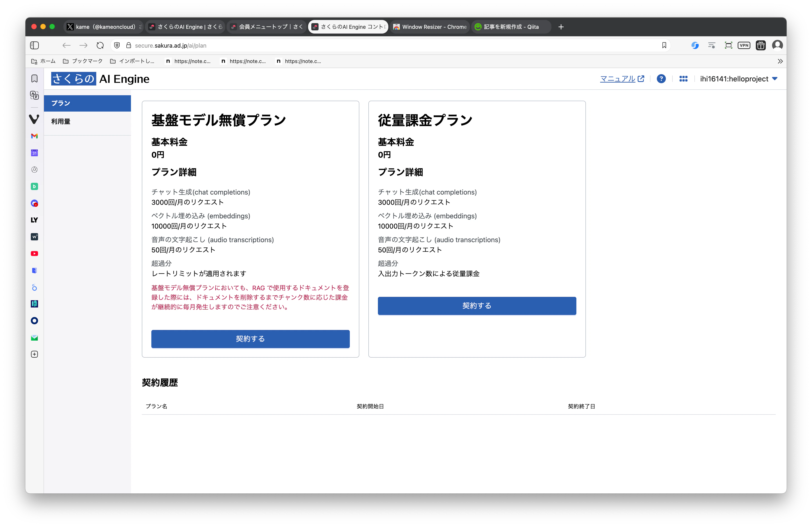Switch to the 会員メニュートップ tab
Viewport: 812px width, 527px height.
[x=267, y=27]
